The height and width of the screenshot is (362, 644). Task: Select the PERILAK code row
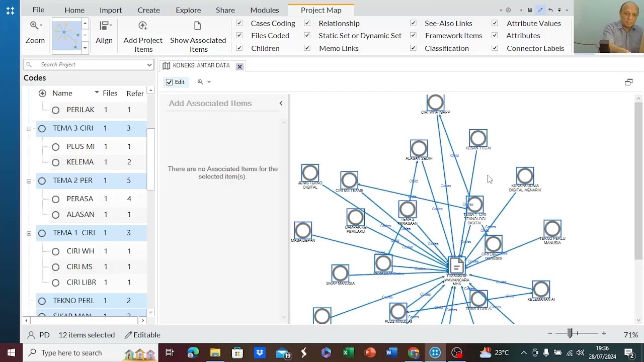click(92, 110)
